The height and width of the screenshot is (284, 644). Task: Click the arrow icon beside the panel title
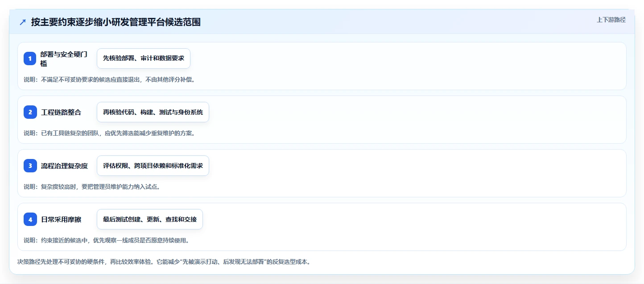click(x=23, y=22)
